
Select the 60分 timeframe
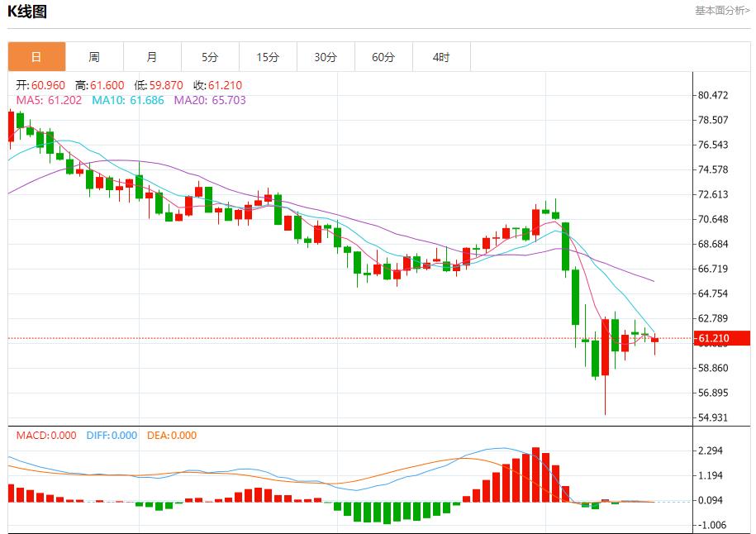[x=383, y=56]
